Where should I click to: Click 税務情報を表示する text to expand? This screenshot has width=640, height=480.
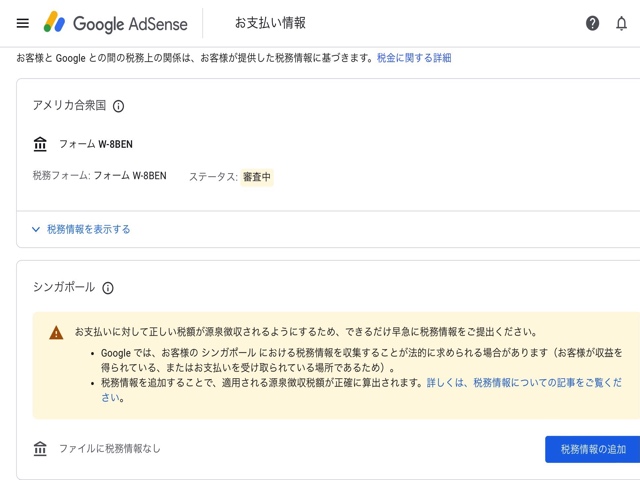click(x=88, y=230)
